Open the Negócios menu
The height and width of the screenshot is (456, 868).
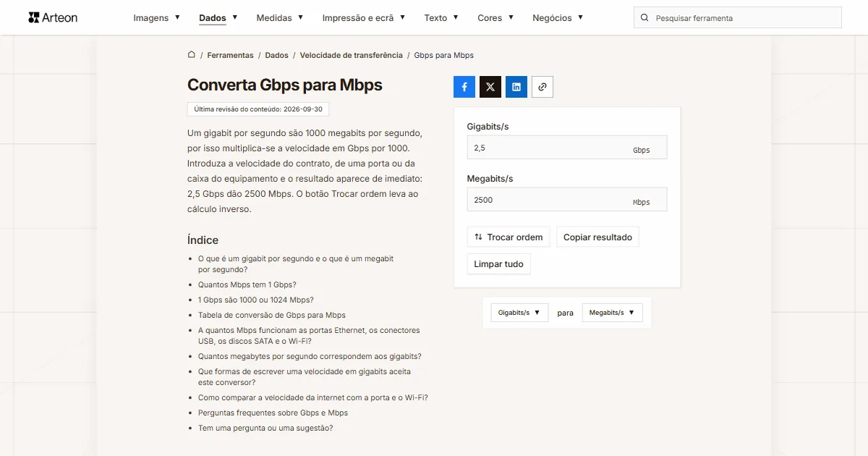point(558,18)
